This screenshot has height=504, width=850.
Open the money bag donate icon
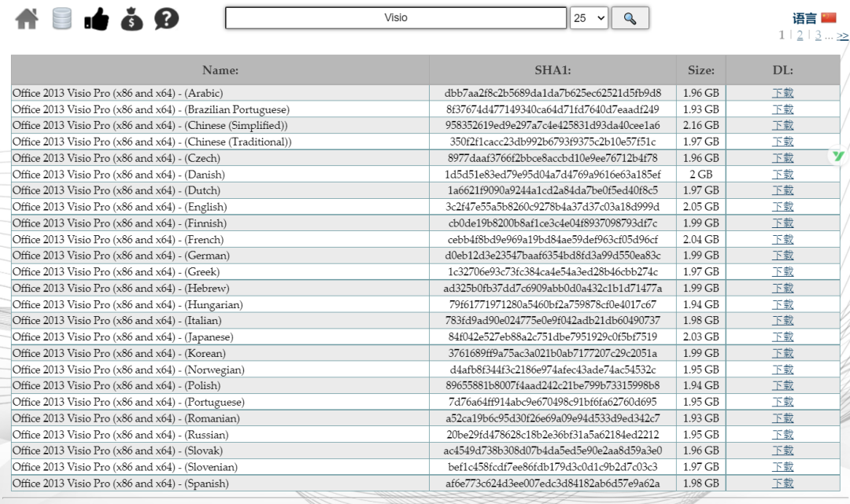(131, 19)
